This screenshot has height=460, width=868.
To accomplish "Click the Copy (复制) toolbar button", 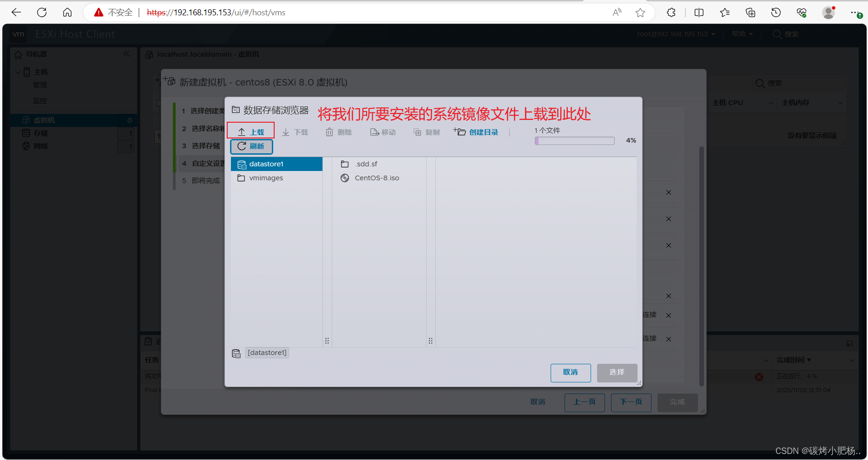I will coord(427,132).
